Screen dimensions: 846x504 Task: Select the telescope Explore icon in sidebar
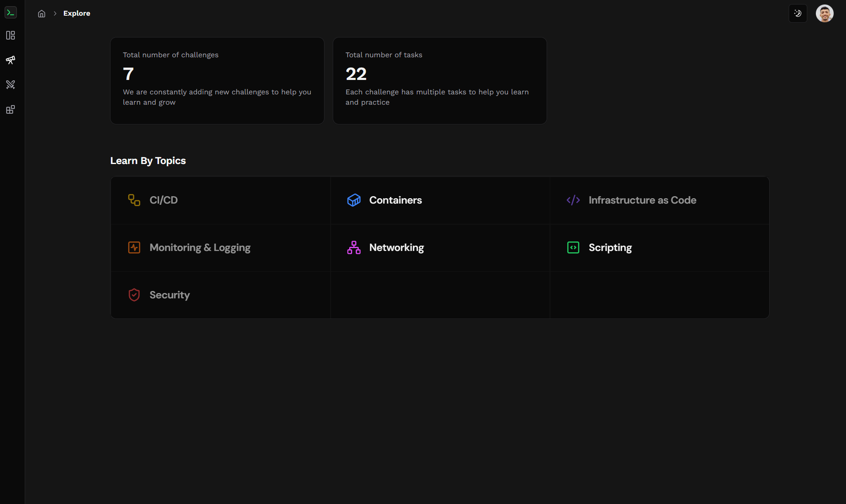pyautogui.click(x=11, y=60)
